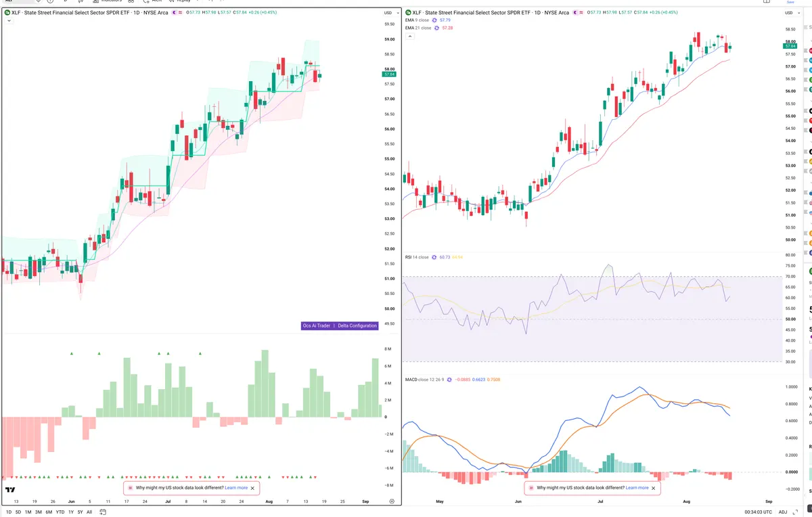Viewport: 812px width, 517px height.
Task: Select the 1Y date range
Action: (71, 512)
